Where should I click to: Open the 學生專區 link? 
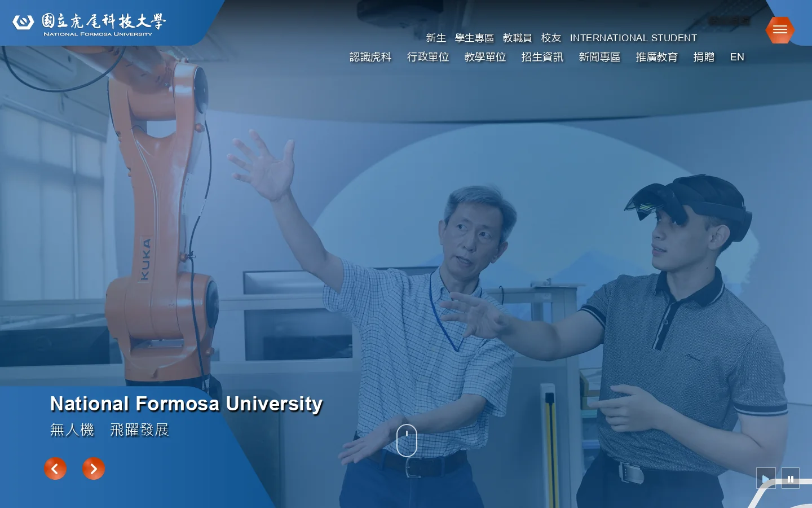point(474,38)
